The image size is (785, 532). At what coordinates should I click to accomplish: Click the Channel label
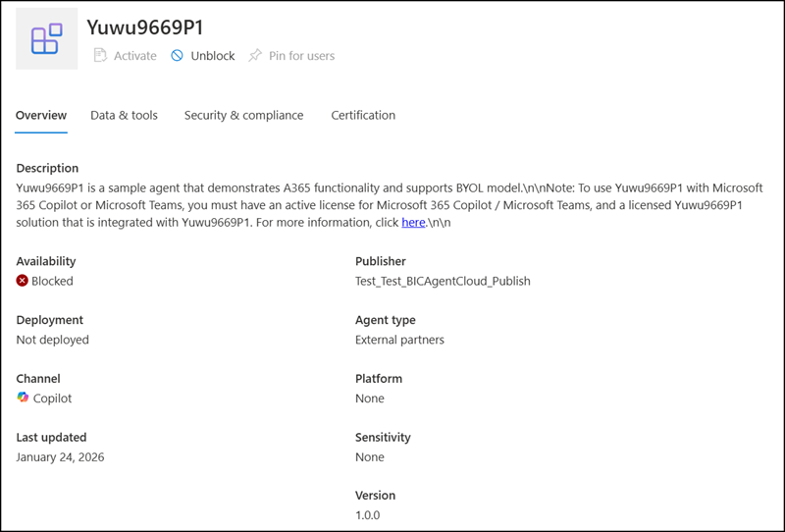pyautogui.click(x=38, y=378)
